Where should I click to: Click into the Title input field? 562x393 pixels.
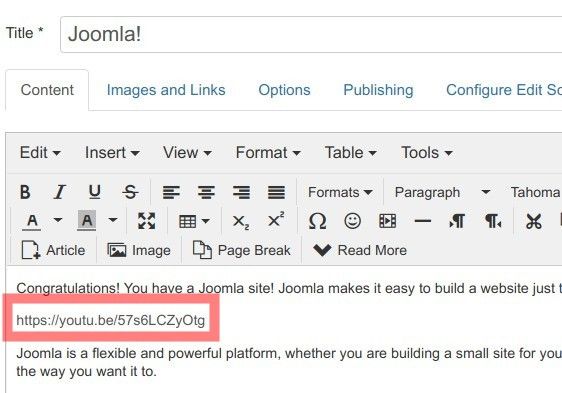311,34
